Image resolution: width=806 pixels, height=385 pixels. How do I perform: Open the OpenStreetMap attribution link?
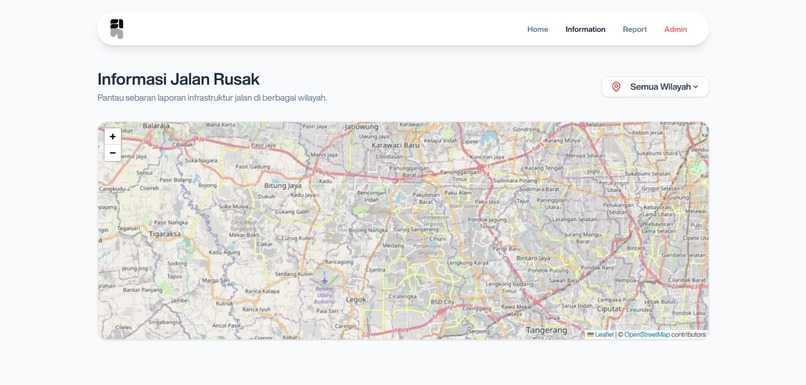click(x=647, y=335)
